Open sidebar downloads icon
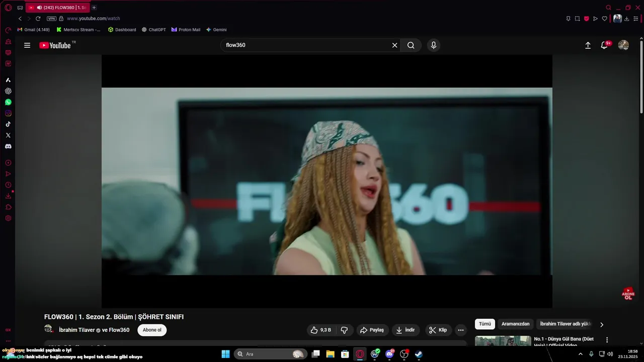The image size is (644, 362). coord(8,196)
